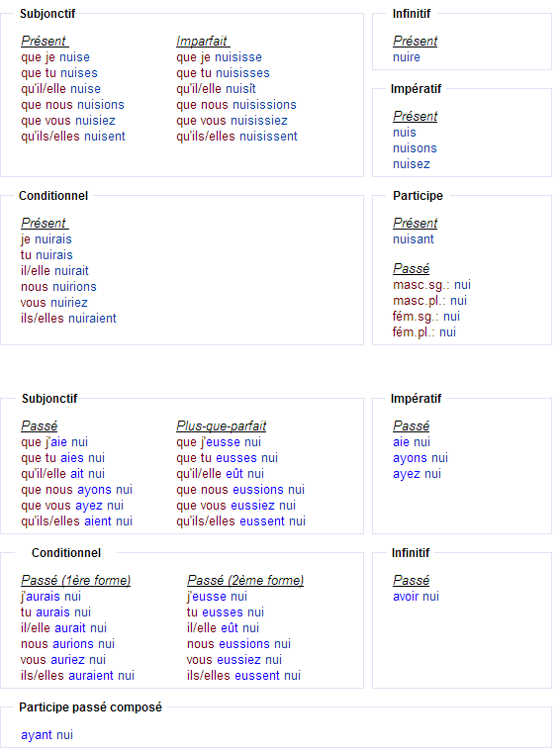Click the 'Passé (2ème forme)' heading
Image resolution: width=560 pixels, height=753 pixels.
point(245,581)
